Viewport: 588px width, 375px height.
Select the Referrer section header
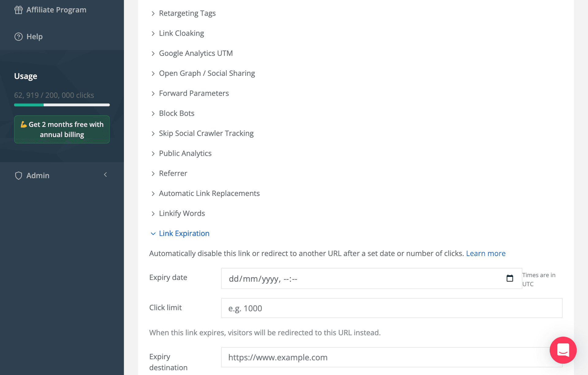(x=173, y=173)
